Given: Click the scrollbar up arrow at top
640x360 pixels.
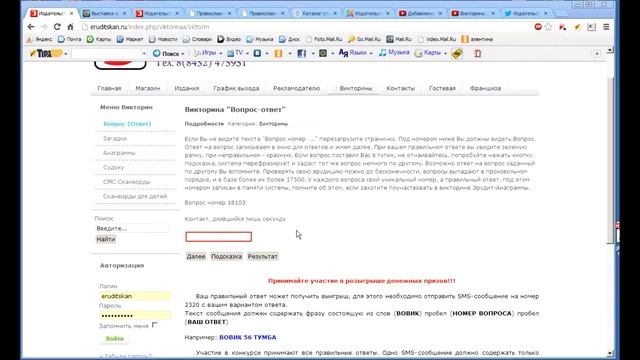Looking at the screenshot, I should (x=610, y=50).
